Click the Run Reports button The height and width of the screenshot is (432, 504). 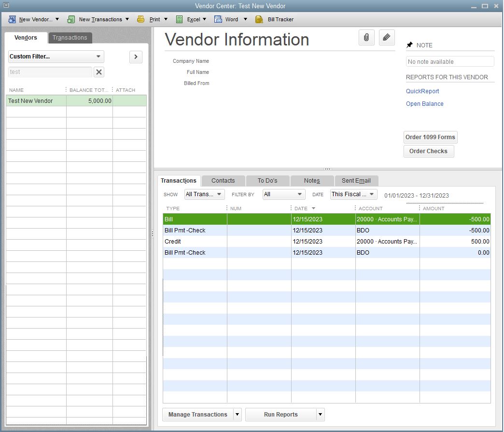[x=281, y=414]
